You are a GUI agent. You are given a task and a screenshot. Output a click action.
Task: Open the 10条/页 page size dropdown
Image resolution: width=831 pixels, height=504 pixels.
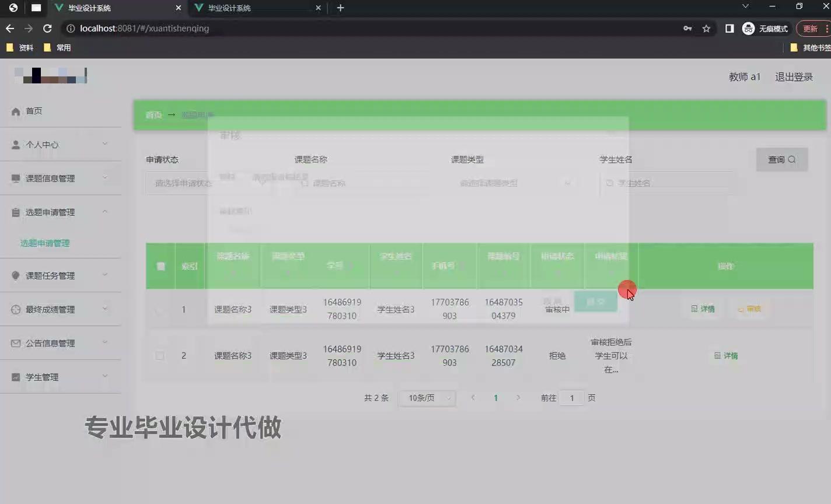pos(427,397)
